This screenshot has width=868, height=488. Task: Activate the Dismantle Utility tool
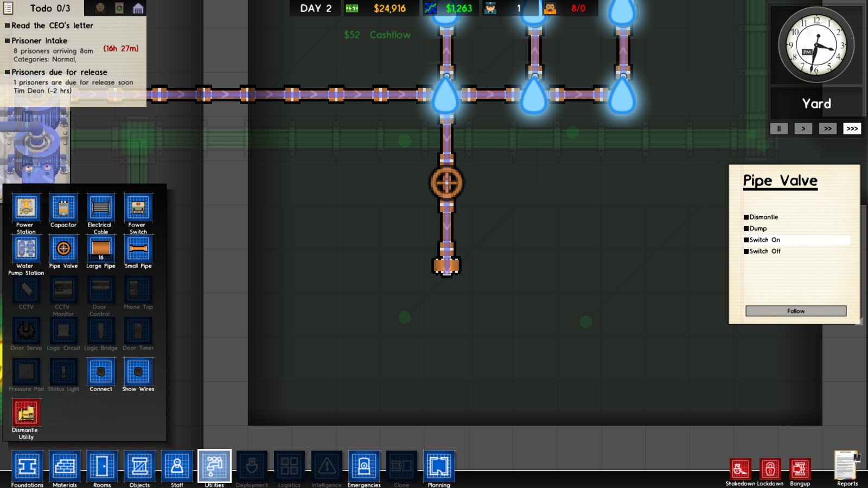26,413
